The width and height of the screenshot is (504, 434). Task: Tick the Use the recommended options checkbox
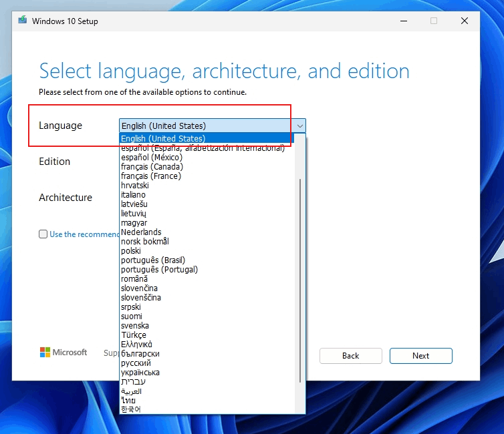pos(43,234)
